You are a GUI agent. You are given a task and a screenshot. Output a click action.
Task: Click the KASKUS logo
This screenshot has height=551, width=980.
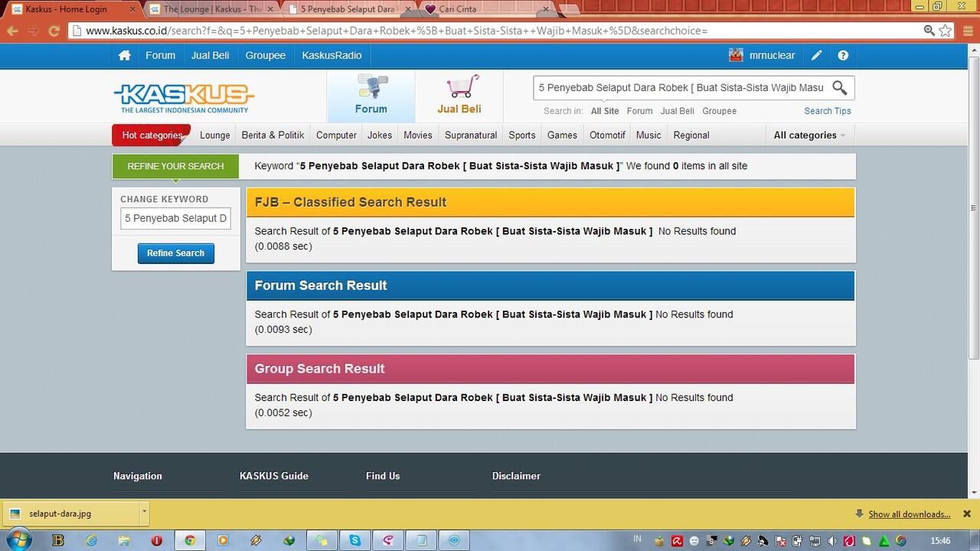(184, 97)
